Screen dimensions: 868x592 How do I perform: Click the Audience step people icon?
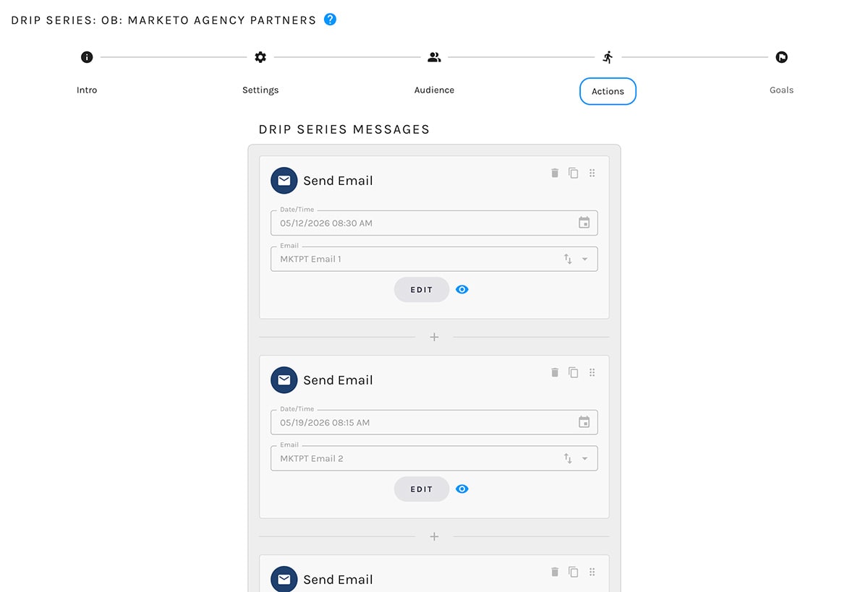click(434, 57)
